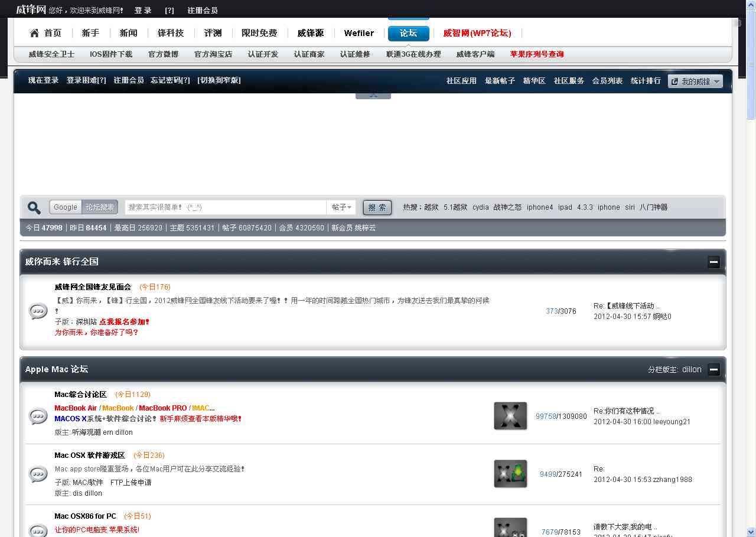Open 统计排行 menu item
Screen dimensions: 756x537
[646, 81]
